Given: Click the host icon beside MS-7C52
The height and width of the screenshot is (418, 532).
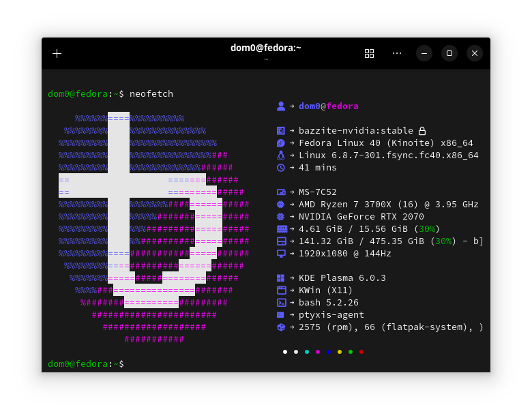Looking at the screenshot, I should coord(281,192).
